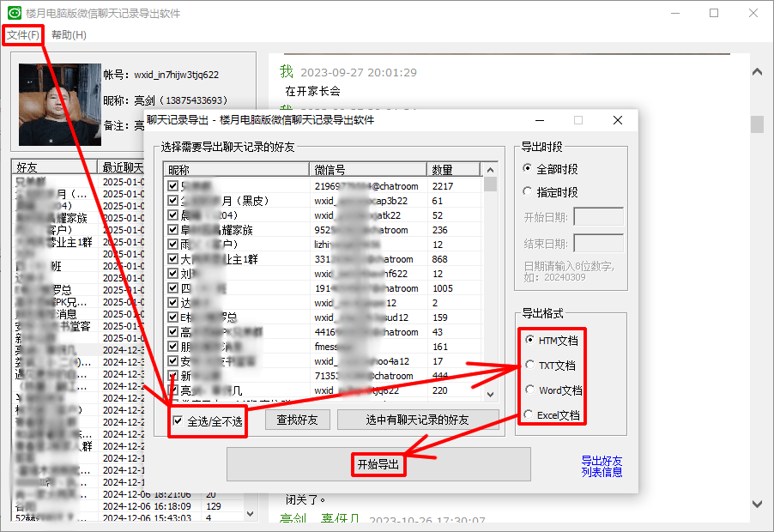The width and height of the screenshot is (774, 532).
Task: Uncheck the 月（黑皮） friend row checkbox
Action: click(172, 201)
